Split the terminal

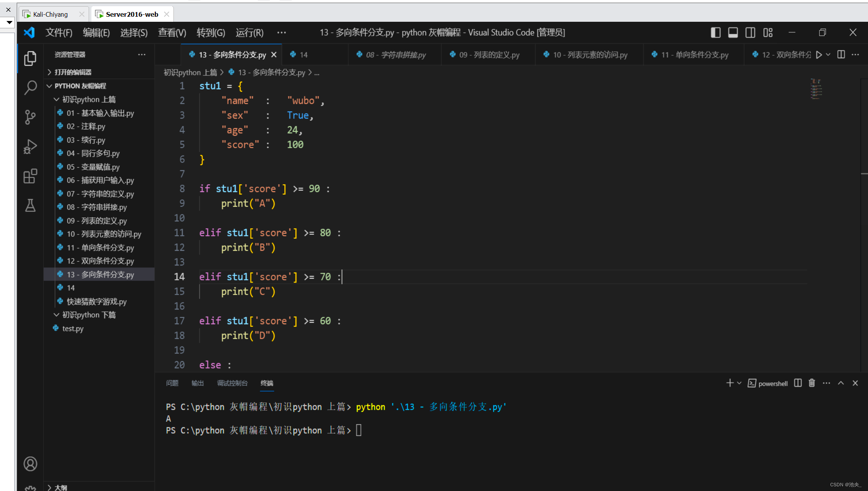[797, 383]
